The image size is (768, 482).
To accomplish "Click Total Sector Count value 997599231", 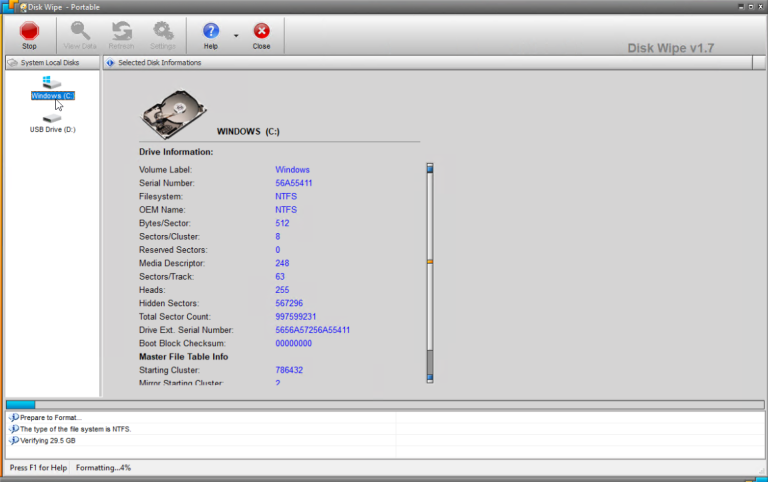I will pos(295,316).
